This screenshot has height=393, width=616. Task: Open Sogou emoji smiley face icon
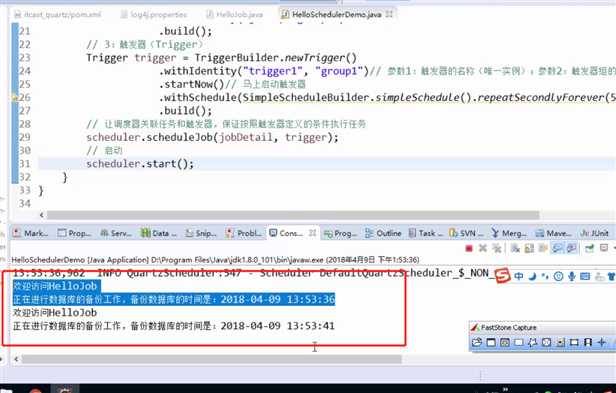pos(558,276)
